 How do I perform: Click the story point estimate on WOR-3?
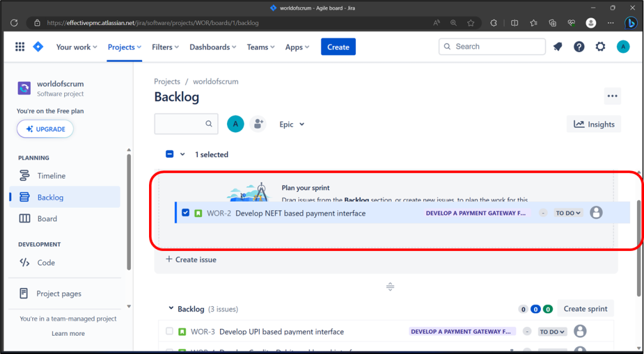[528, 331]
